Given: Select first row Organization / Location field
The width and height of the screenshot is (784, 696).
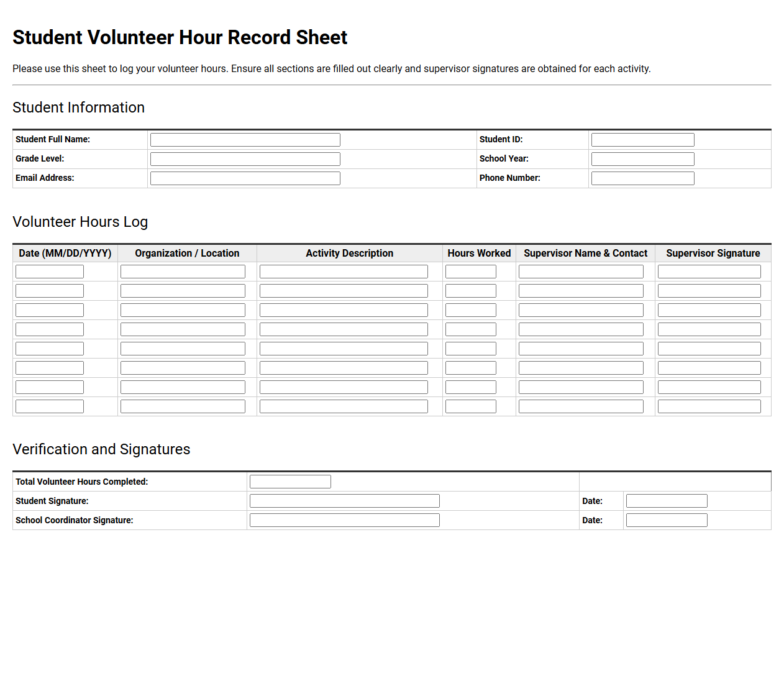Looking at the screenshot, I should click(183, 272).
